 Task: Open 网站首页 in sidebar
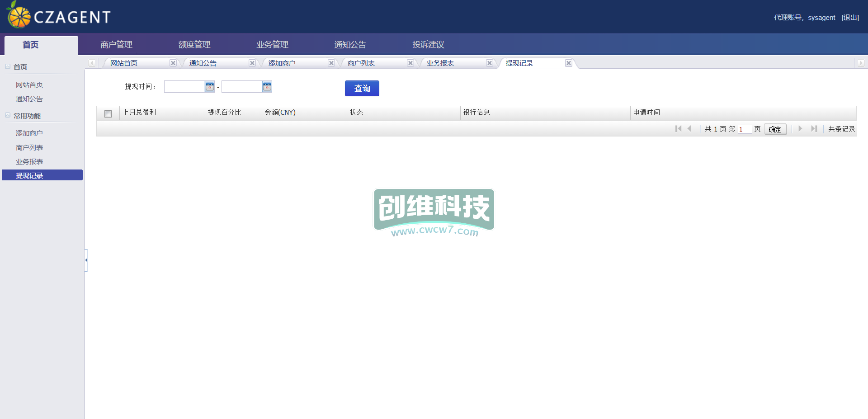[29, 85]
